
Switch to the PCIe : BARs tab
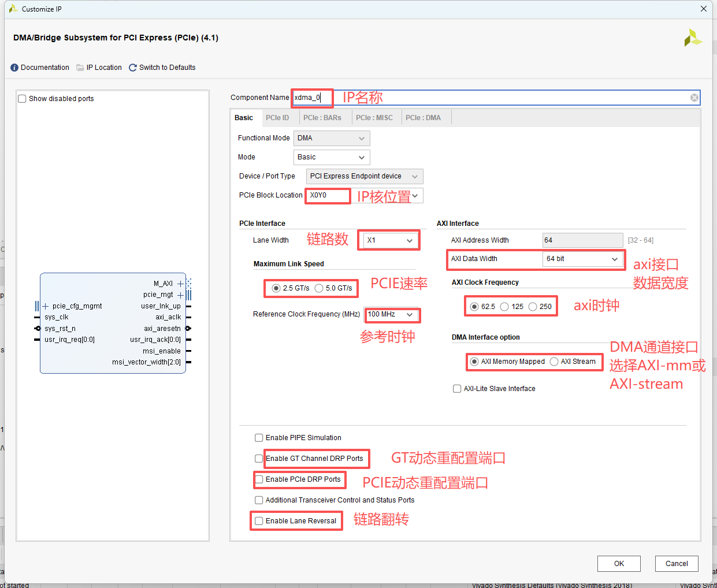322,118
